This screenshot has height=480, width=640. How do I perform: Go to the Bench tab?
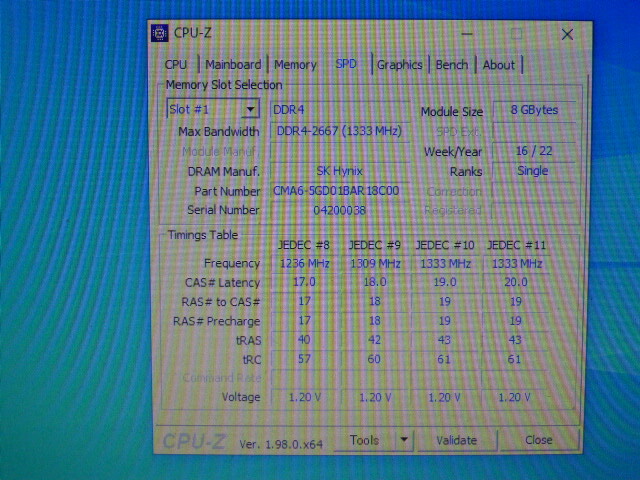(x=452, y=64)
